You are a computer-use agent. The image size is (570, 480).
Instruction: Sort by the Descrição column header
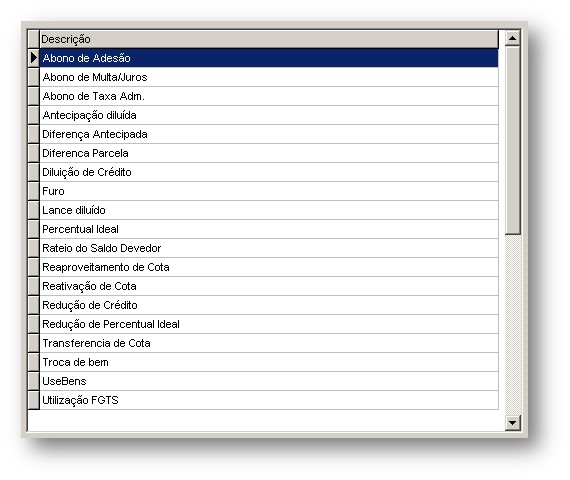click(269, 39)
